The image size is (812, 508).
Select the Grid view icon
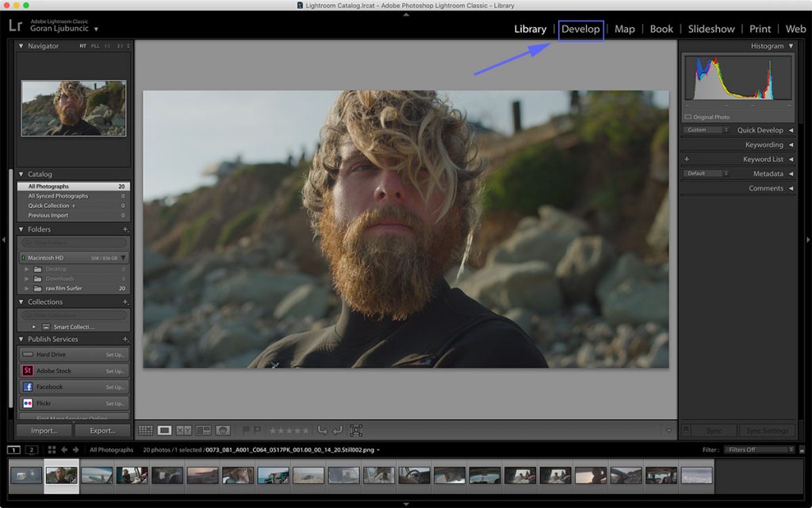147,429
